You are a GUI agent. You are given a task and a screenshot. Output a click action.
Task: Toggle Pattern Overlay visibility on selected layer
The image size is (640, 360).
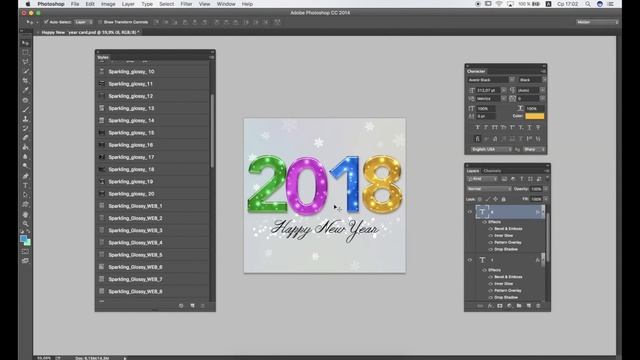(491, 243)
